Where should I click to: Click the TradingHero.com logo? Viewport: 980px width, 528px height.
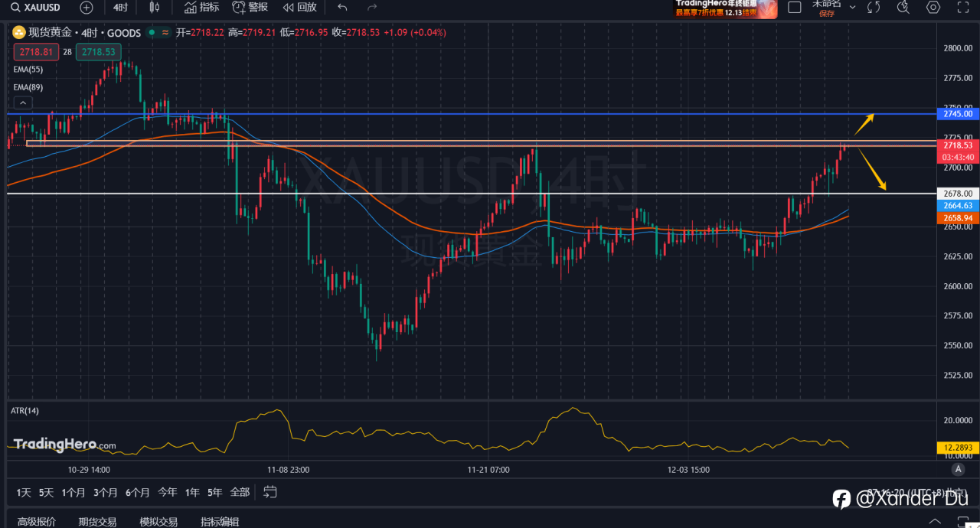pyautogui.click(x=65, y=445)
